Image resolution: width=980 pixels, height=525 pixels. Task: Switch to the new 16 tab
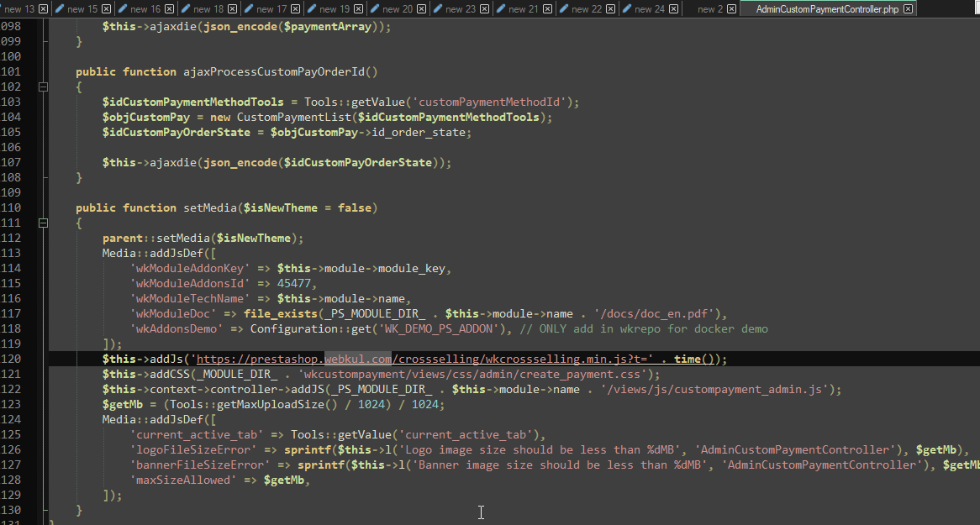[145, 8]
